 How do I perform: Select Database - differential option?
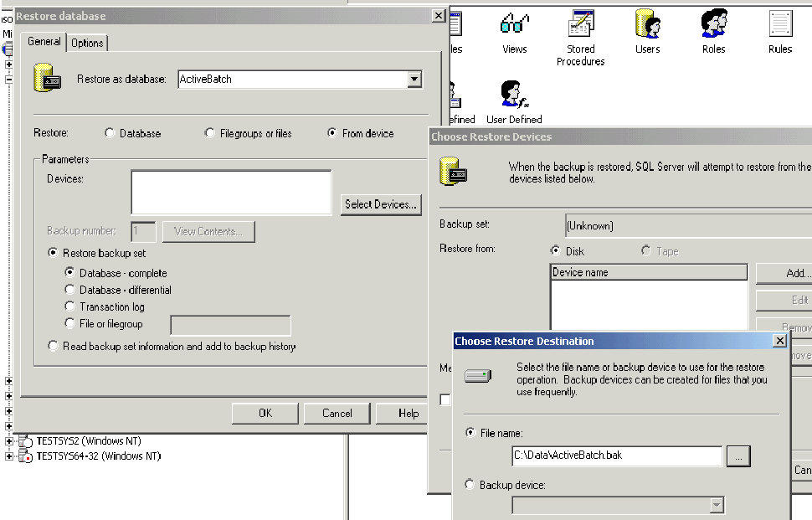[70, 290]
